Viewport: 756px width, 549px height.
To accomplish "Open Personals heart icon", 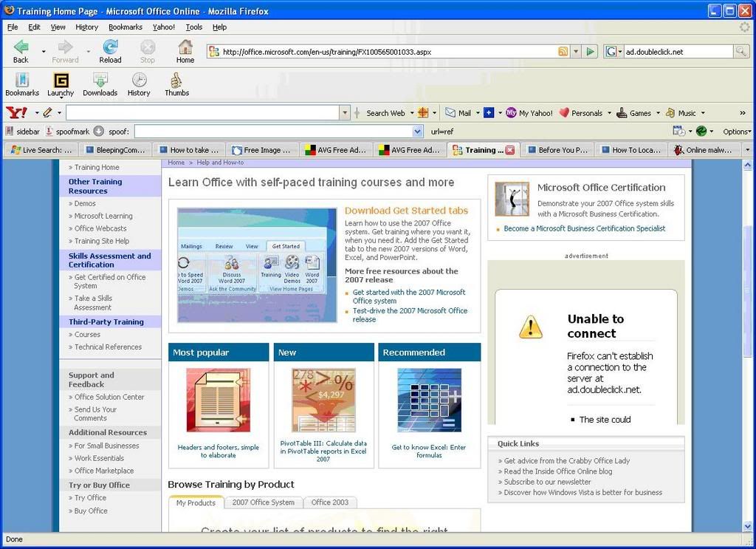I will [564, 113].
